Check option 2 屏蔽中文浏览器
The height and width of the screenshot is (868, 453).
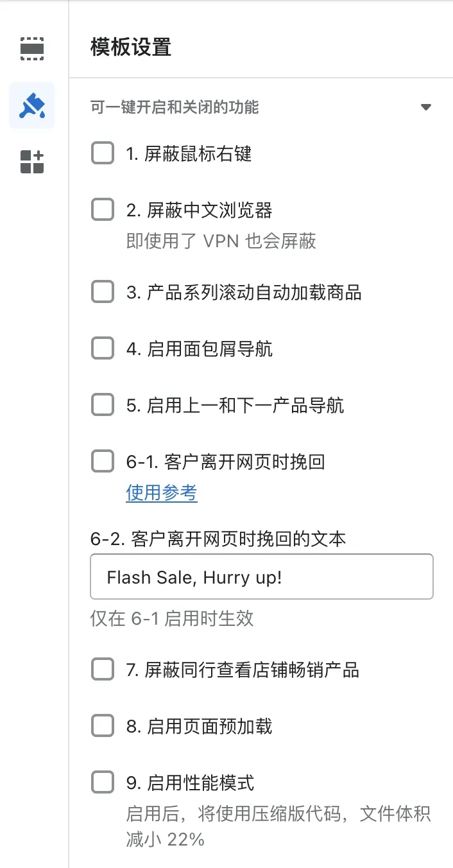(102, 209)
